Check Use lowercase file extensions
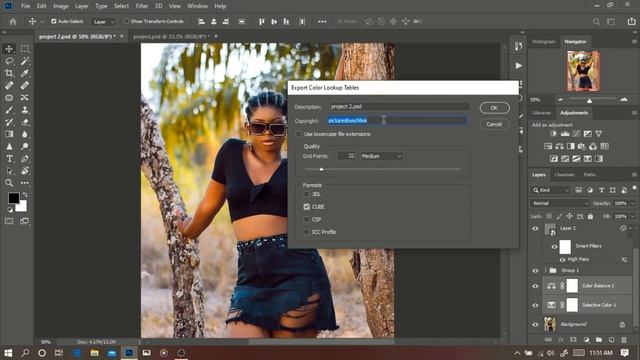 click(x=298, y=134)
